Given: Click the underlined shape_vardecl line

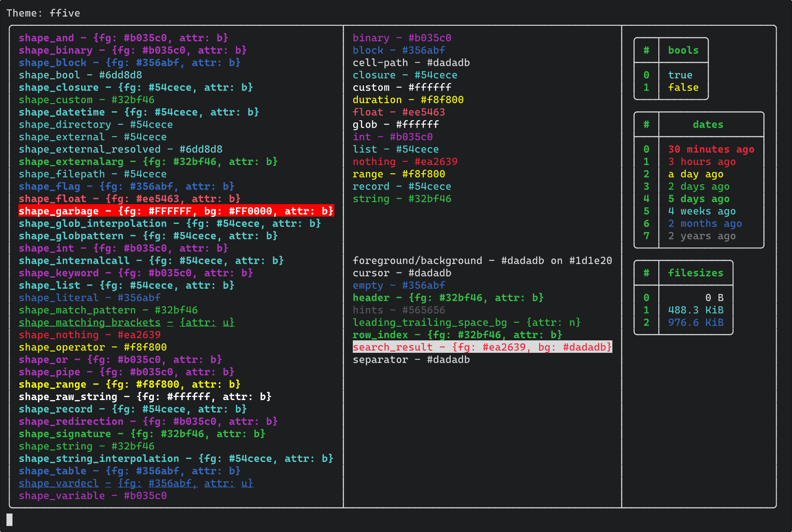Looking at the screenshot, I should 136,483.
